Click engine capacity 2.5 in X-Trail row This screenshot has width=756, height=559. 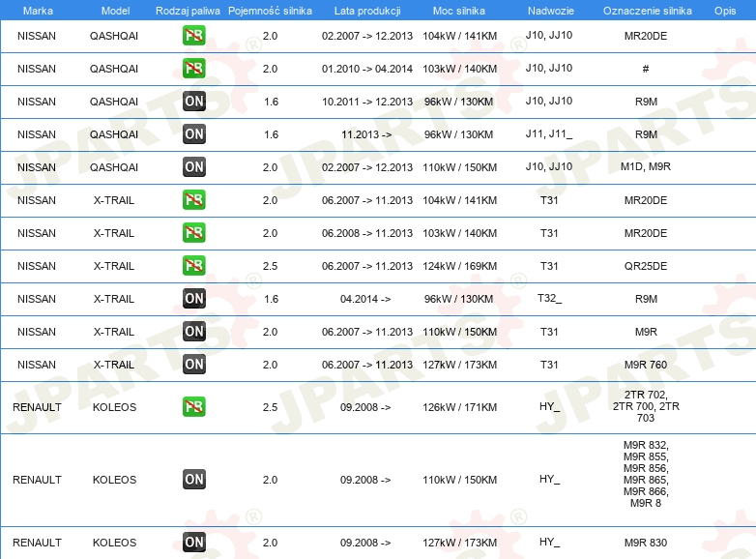270,266
